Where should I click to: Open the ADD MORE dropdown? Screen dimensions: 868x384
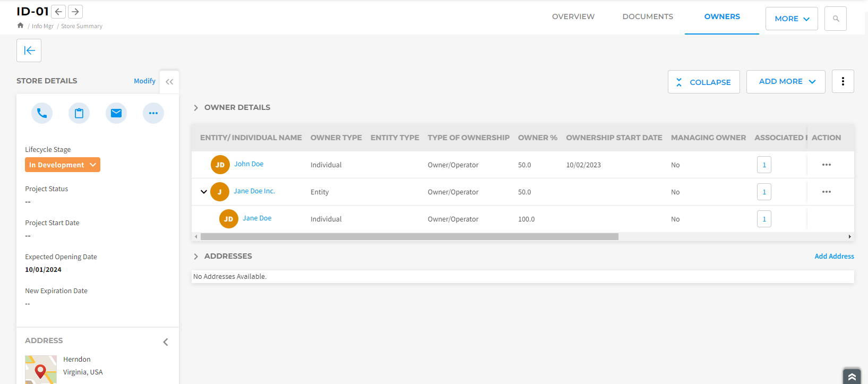pyautogui.click(x=786, y=82)
